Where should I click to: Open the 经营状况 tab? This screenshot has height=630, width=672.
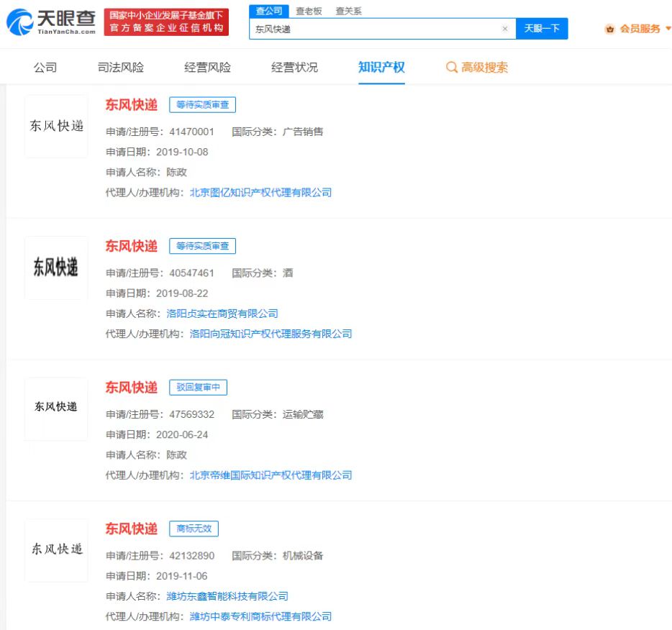[294, 67]
